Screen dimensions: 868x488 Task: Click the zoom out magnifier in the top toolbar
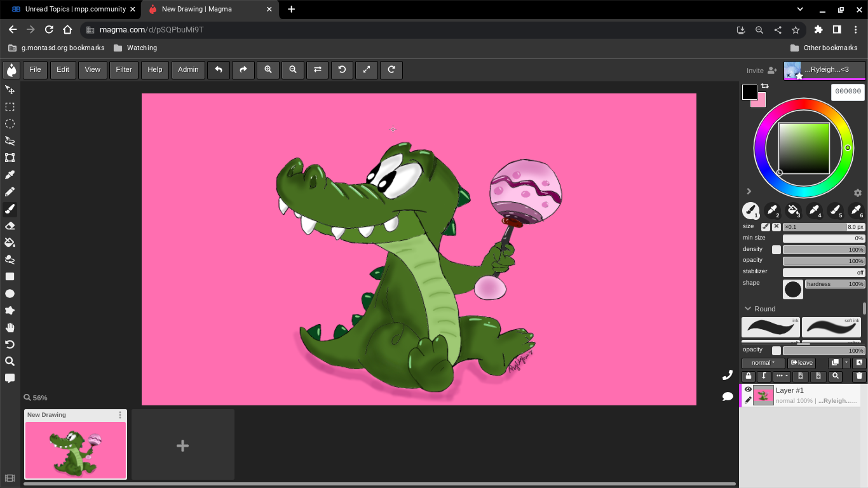(293, 70)
